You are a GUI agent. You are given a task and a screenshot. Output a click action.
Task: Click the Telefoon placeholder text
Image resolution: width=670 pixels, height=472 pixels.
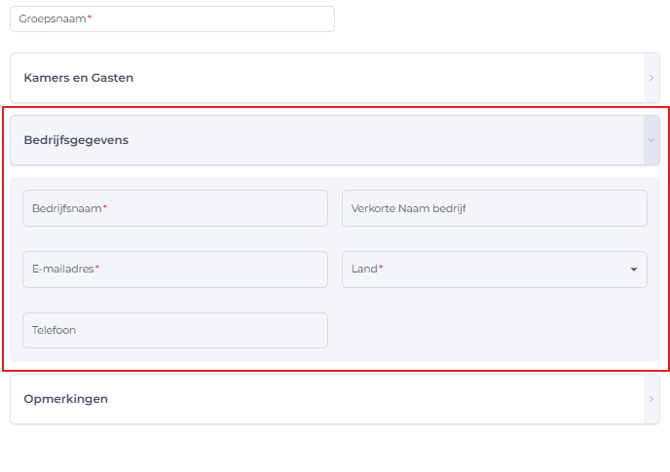pos(54,331)
